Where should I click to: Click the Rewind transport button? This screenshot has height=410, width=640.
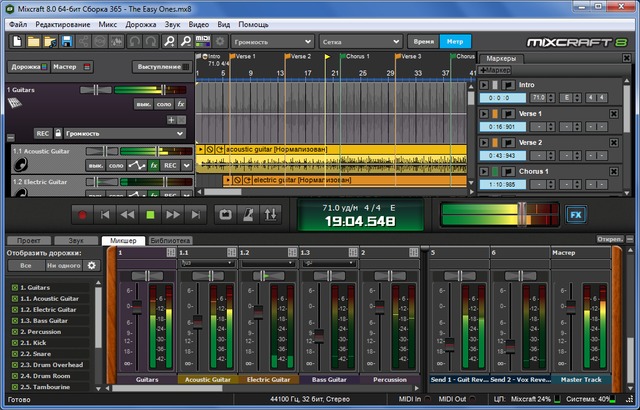tap(127, 214)
